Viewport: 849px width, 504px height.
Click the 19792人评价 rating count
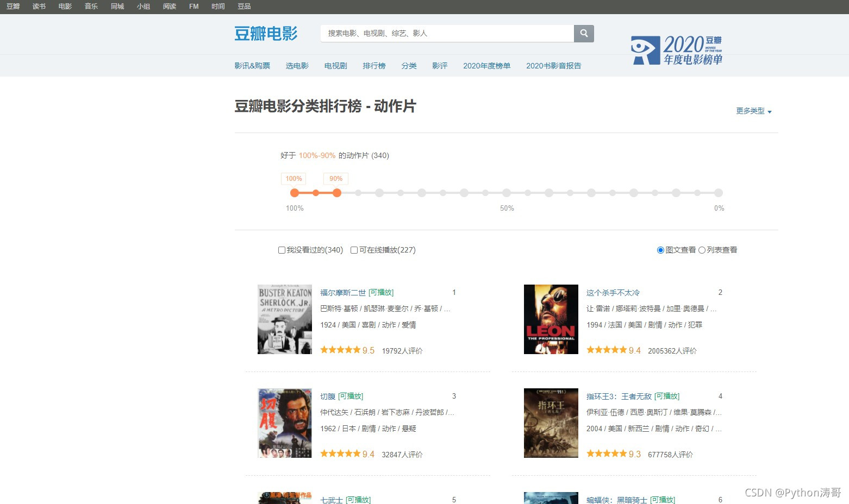click(402, 351)
